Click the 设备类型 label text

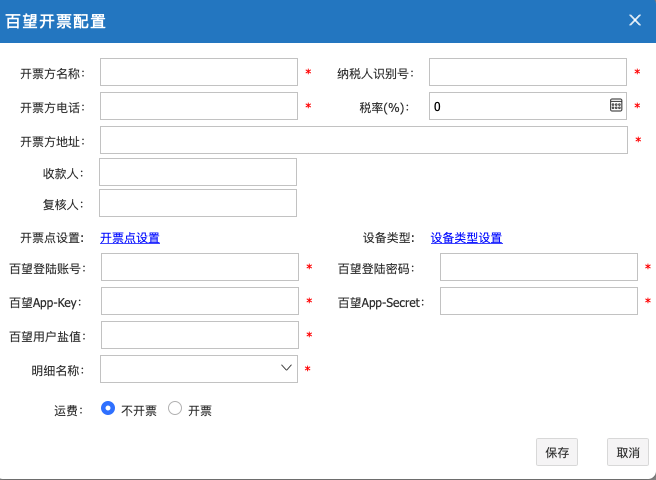(x=389, y=238)
